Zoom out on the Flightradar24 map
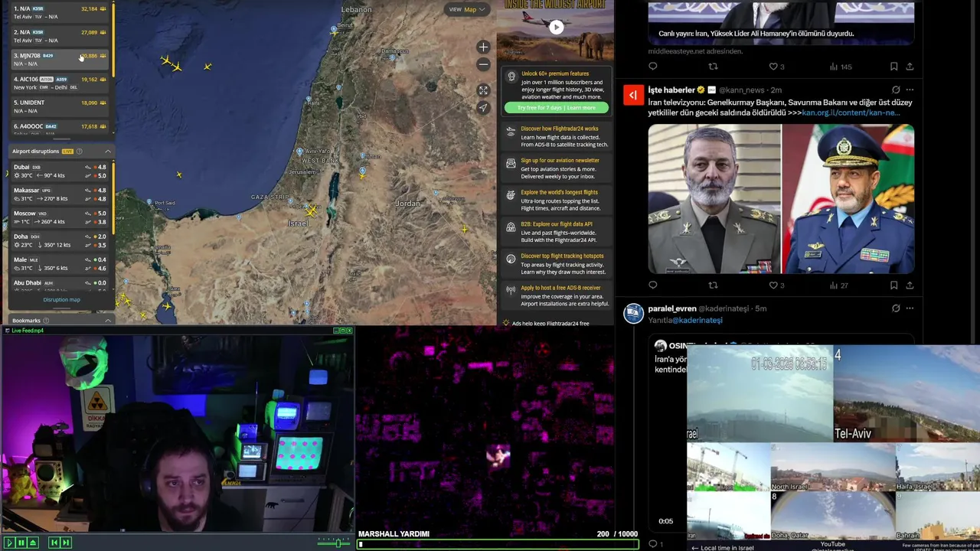Screen dimensions: 980x551 pos(483,65)
